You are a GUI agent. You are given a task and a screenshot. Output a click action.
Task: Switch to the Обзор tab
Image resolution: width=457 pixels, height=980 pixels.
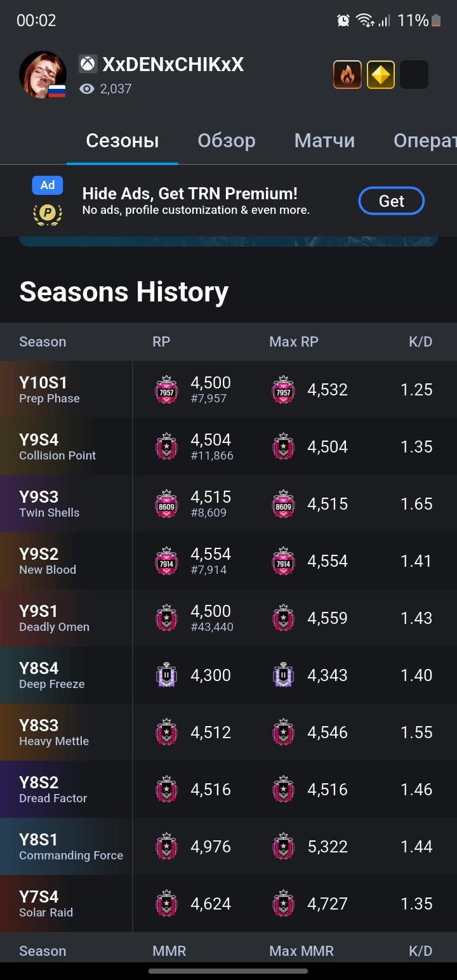[227, 141]
